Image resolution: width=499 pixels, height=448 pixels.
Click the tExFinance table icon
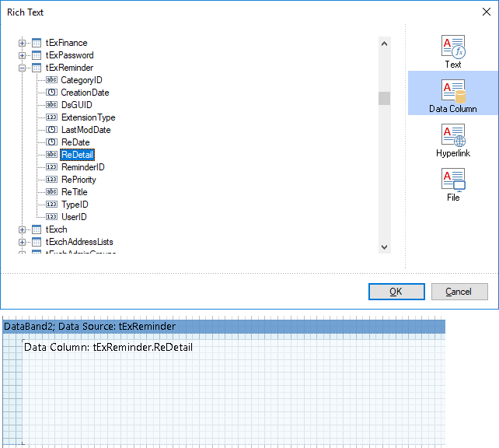tap(37, 43)
